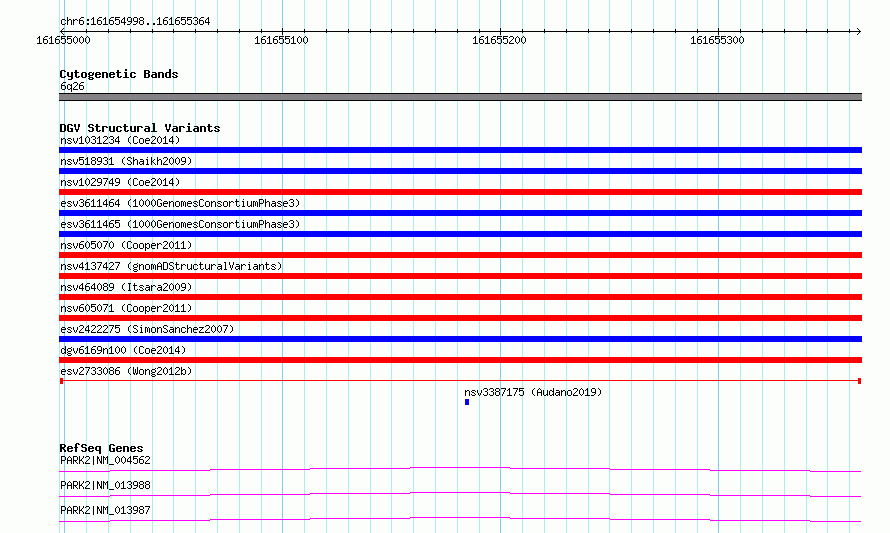
Task: Click the nsv464089 (Itsara2009) label
Action: point(126,287)
